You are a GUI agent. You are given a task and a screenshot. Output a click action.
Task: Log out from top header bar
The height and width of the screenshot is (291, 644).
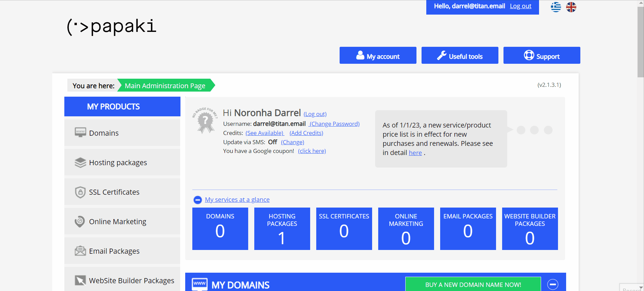520,6
